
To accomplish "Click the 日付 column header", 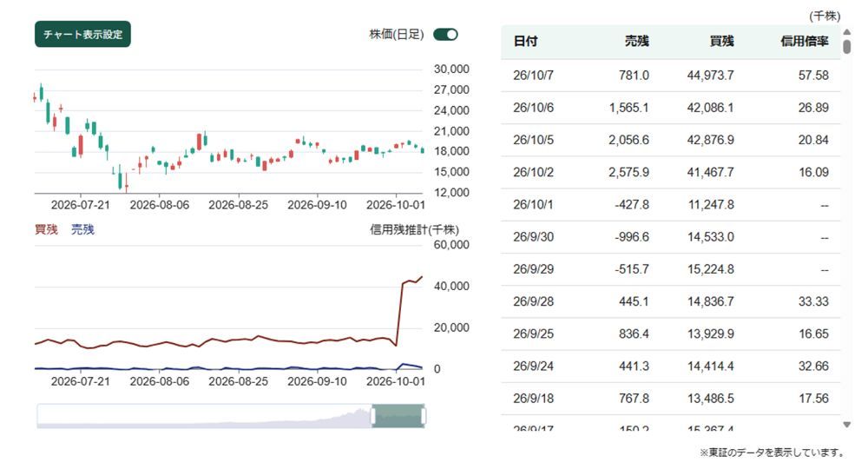I will pyautogui.click(x=525, y=41).
